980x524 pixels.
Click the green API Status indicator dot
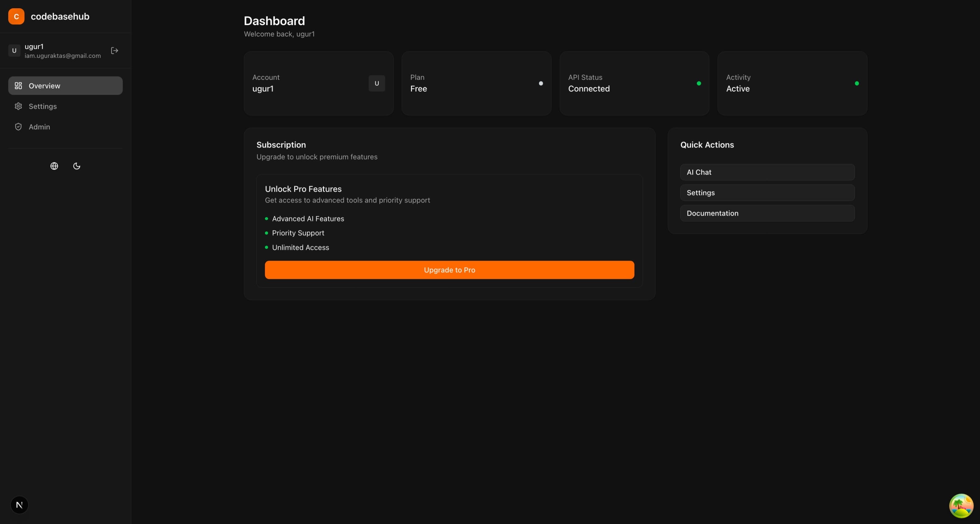(x=699, y=83)
